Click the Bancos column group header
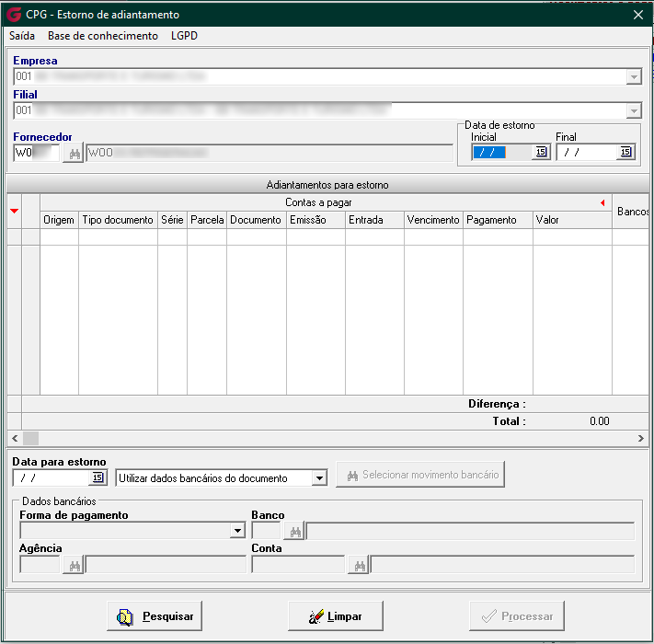Viewport: 654px width, 644px height. [x=631, y=212]
